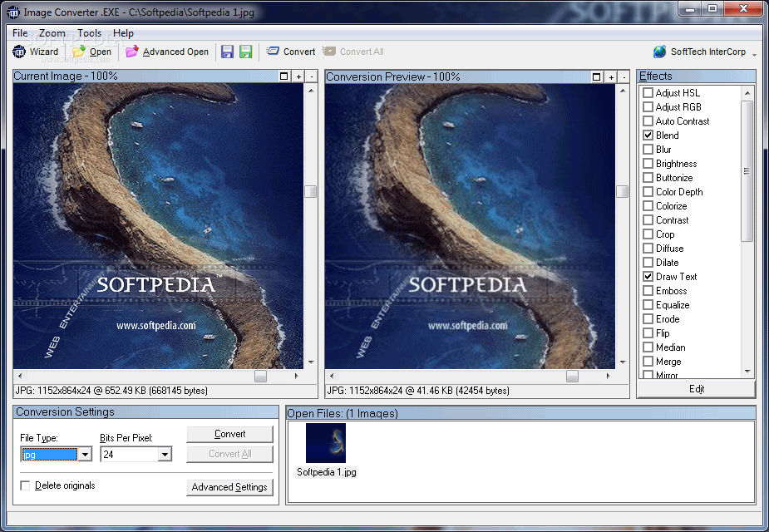The width and height of the screenshot is (769, 532).
Task: Click Conversion Preview horizontal scroll thumb
Action: pyautogui.click(x=572, y=376)
